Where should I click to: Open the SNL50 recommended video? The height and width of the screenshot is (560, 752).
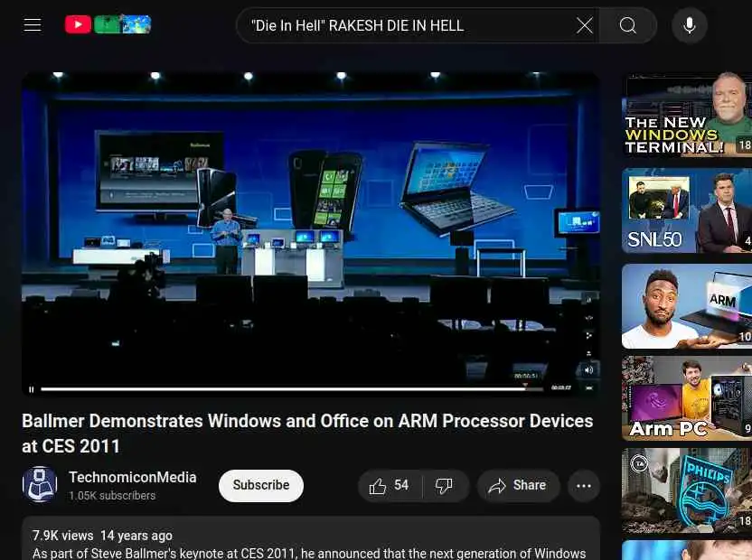click(x=687, y=210)
